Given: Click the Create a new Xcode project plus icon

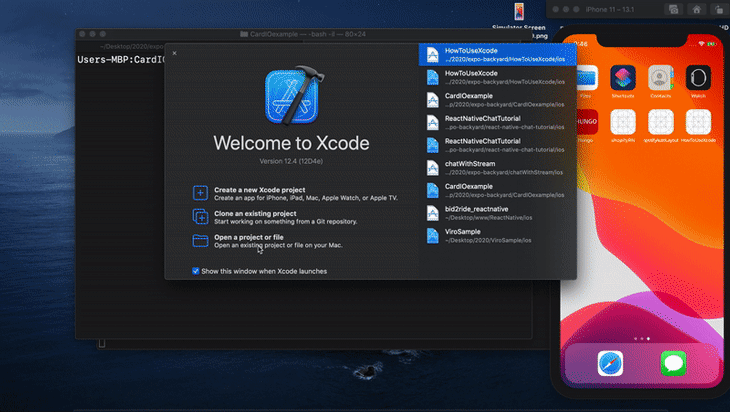Looking at the screenshot, I should tap(200, 193).
